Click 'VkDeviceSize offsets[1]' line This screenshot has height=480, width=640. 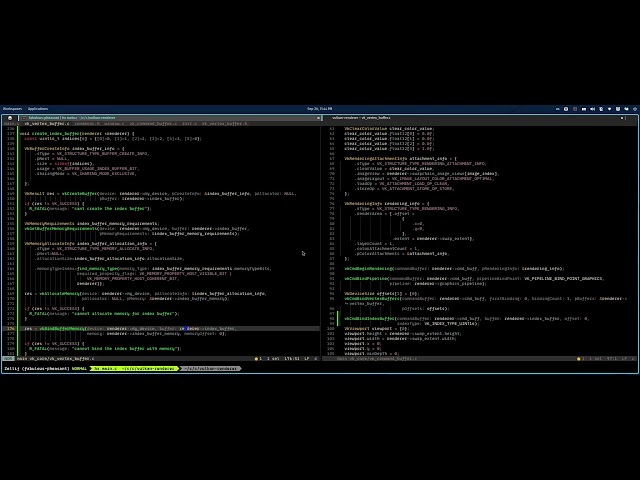pyautogui.click(x=382, y=293)
